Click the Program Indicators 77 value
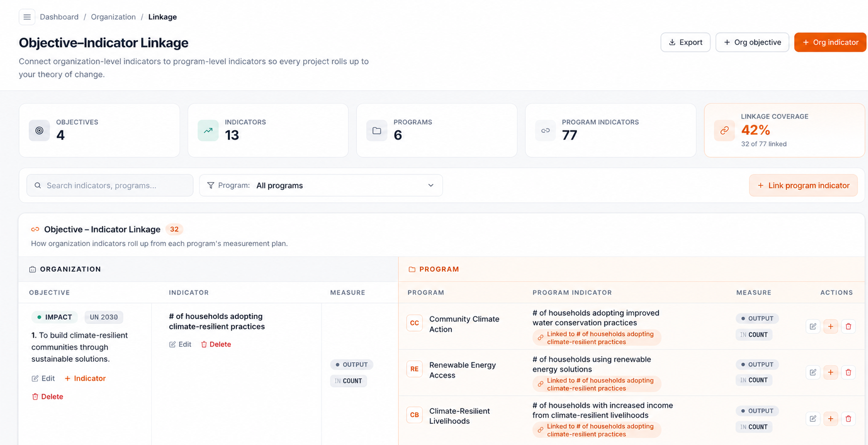 570,135
